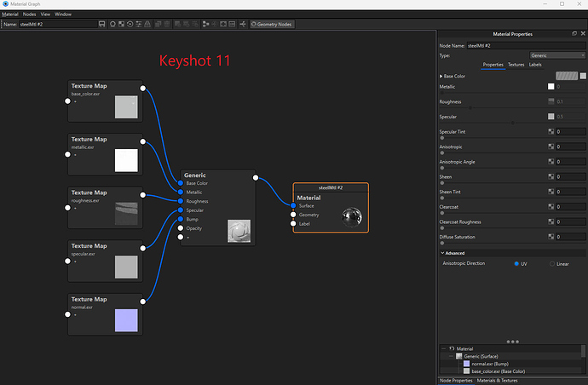Click the Specular texture map icon in properties

point(551,117)
